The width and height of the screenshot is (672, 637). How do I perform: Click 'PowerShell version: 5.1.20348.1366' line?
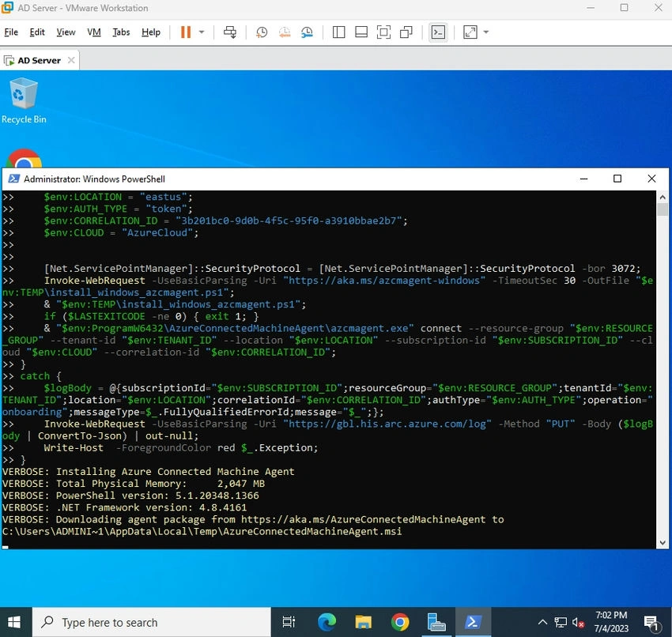[130, 496]
